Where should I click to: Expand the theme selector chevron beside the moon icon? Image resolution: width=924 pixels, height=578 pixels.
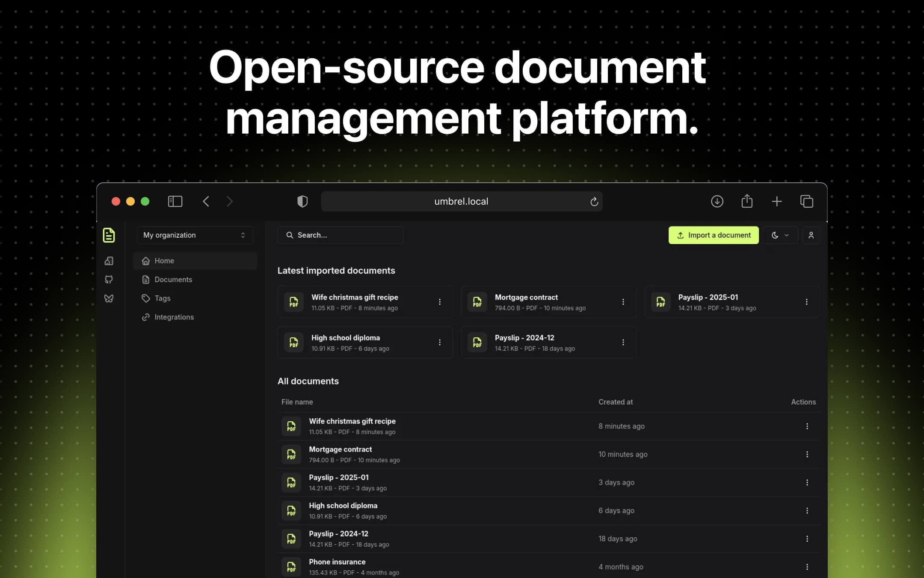tap(786, 235)
